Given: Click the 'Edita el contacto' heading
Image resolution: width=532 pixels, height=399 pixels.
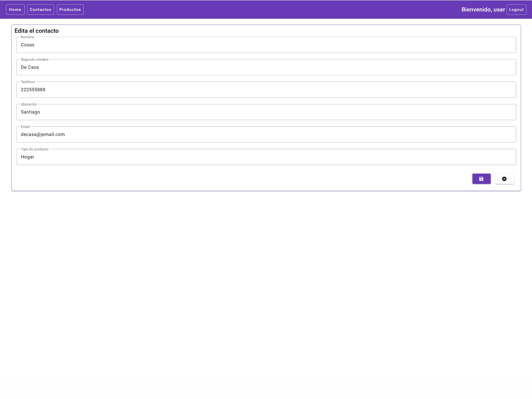Looking at the screenshot, I should [x=36, y=31].
